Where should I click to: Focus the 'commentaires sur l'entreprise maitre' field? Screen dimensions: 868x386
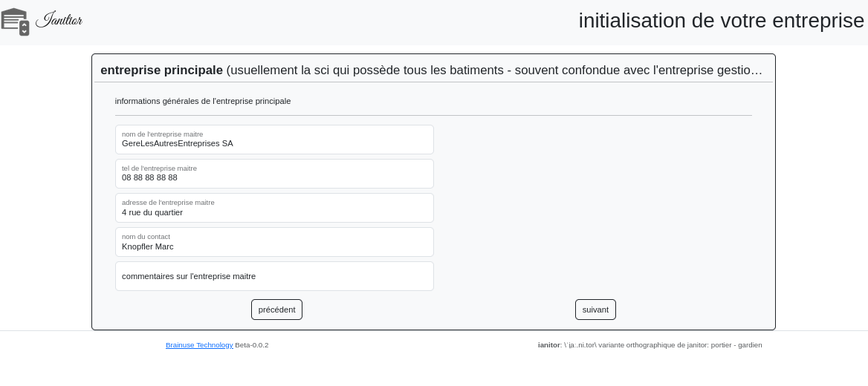click(274, 276)
